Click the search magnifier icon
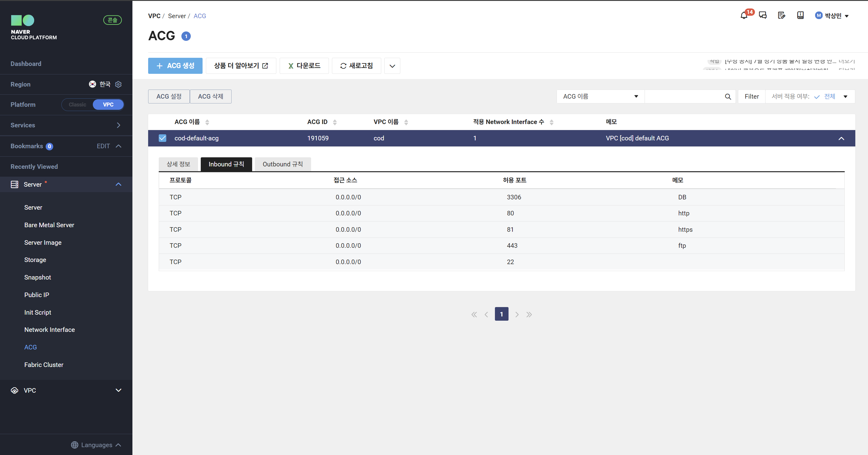Screen dimensions: 868x455 (x=728, y=97)
